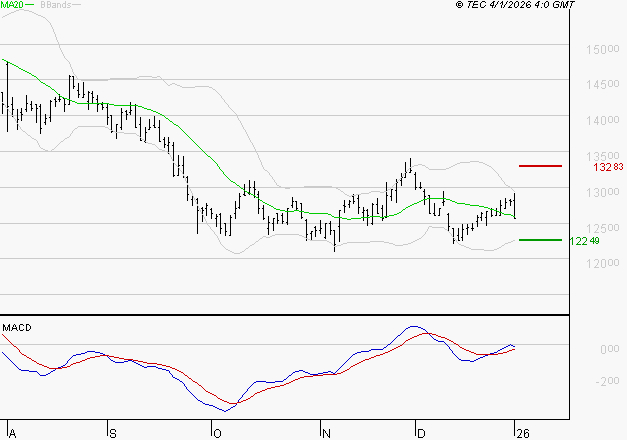Click the 145.00 price axis label
627x440 pixels.
(x=603, y=84)
